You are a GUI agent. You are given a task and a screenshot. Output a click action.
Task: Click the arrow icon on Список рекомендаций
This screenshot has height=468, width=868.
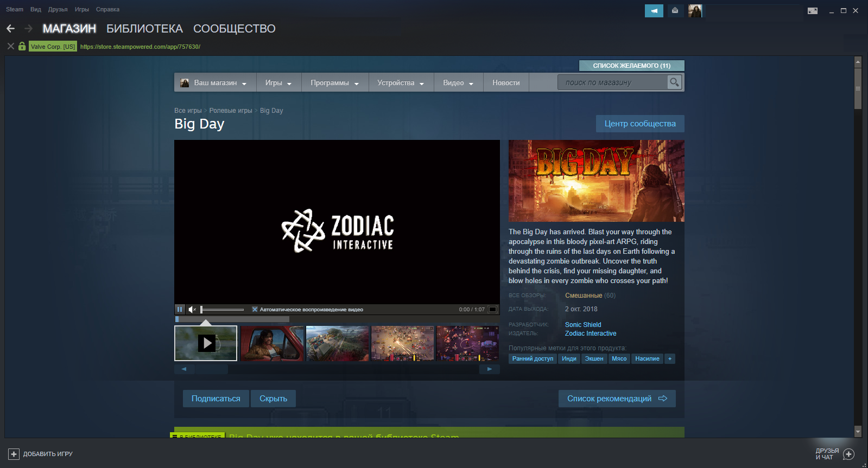pos(663,399)
